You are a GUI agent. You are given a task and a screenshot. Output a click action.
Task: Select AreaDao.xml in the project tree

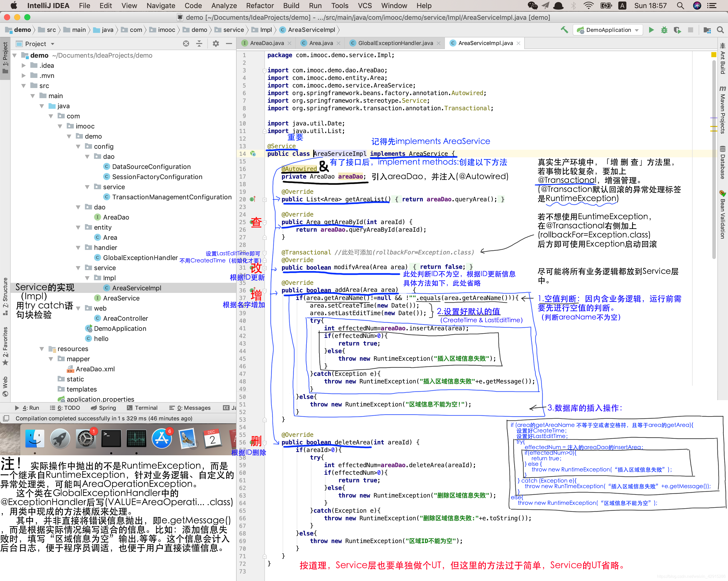95,369
